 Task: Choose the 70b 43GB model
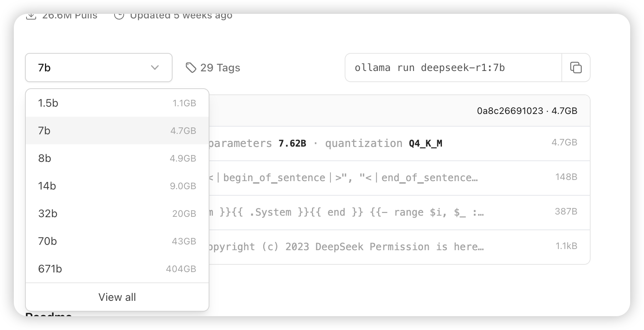pyautogui.click(x=117, y=241)
